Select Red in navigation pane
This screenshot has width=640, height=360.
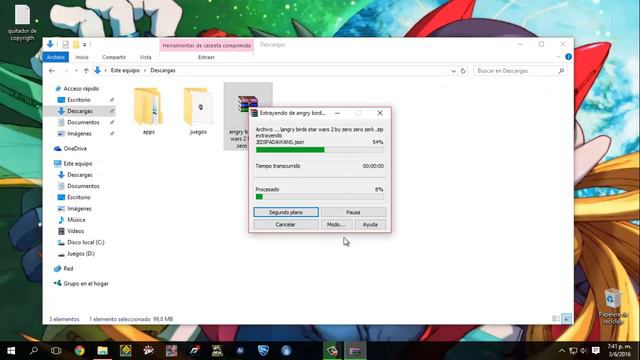[x=68, y=269]
